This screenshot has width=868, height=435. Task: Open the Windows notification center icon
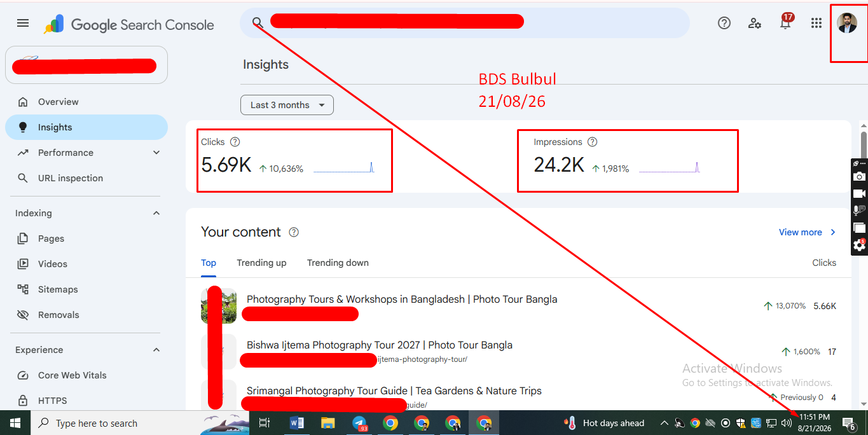pos(849,423)
